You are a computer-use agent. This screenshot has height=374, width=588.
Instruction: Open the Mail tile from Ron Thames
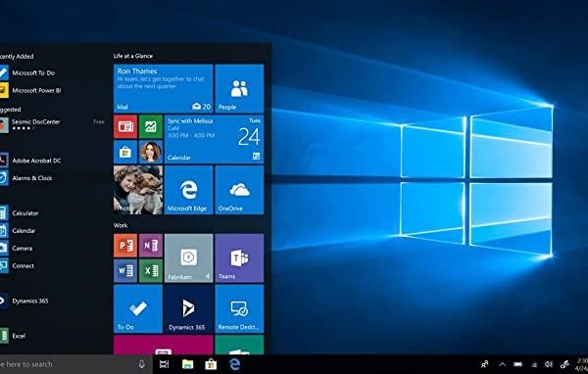[163, 88]
